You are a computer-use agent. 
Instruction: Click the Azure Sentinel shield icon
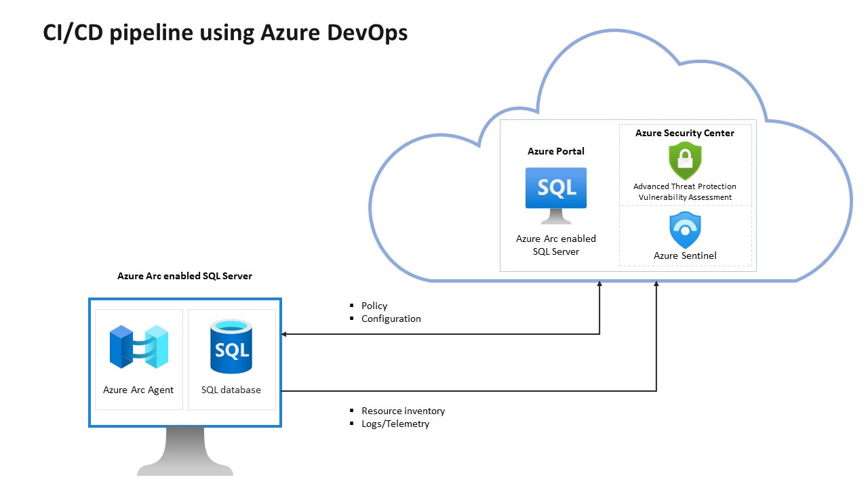pos(685,229)
